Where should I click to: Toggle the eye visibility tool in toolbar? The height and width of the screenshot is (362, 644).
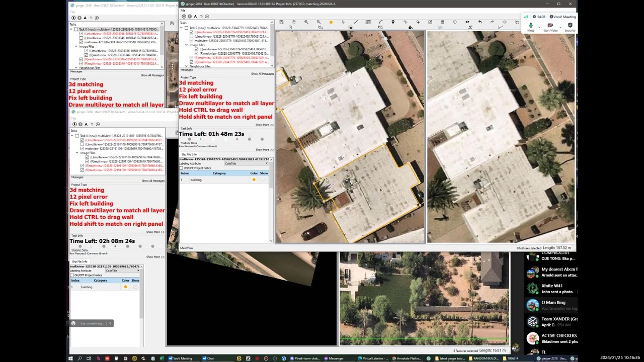click(x=467, y=22)
